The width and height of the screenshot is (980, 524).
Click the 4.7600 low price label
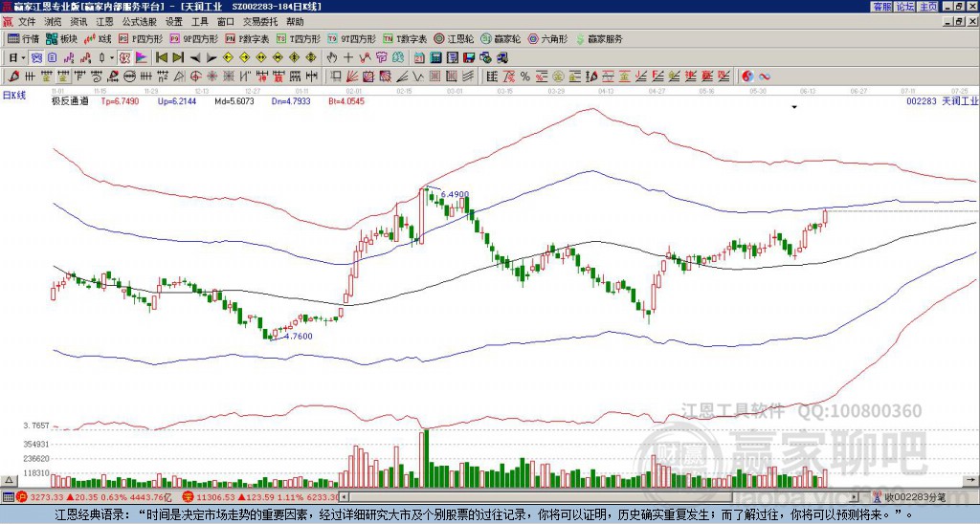299,336
